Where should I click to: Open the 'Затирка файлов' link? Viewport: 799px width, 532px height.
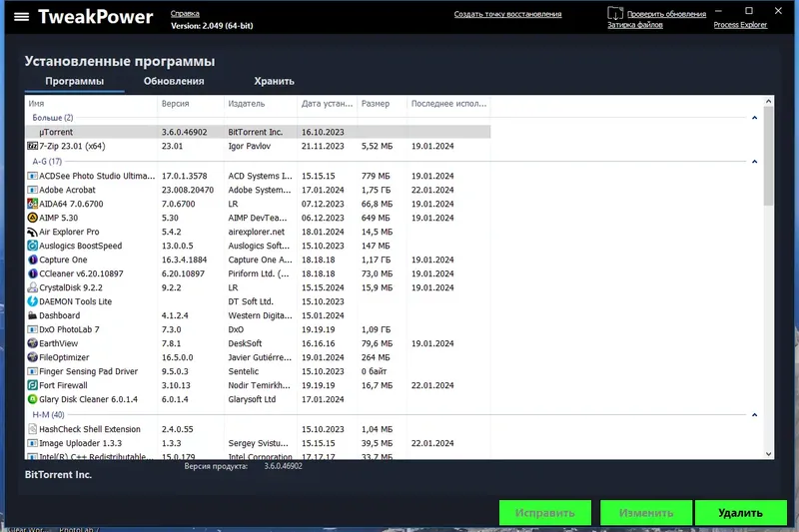tap(635, 25)
